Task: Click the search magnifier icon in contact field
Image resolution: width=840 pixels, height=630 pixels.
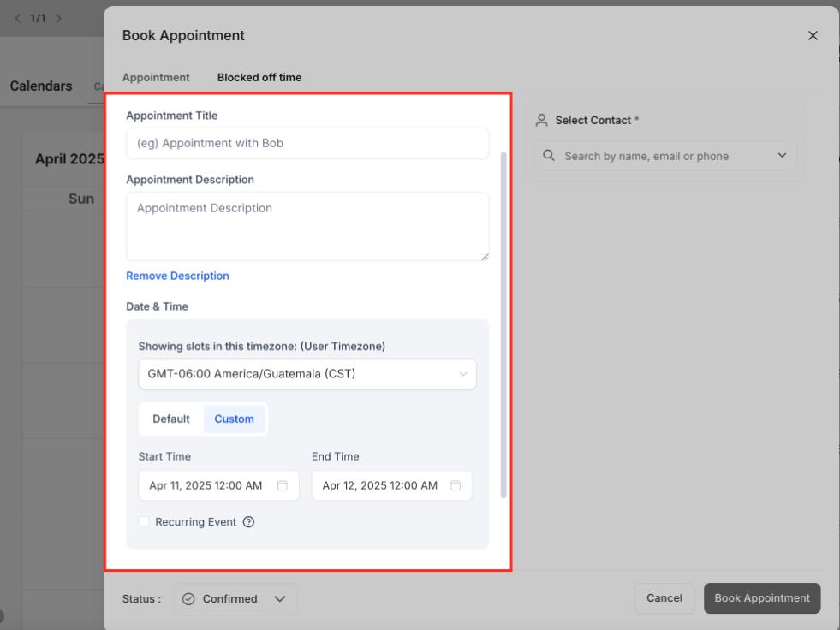Action: pyautogui.click(x=549, y=156)
